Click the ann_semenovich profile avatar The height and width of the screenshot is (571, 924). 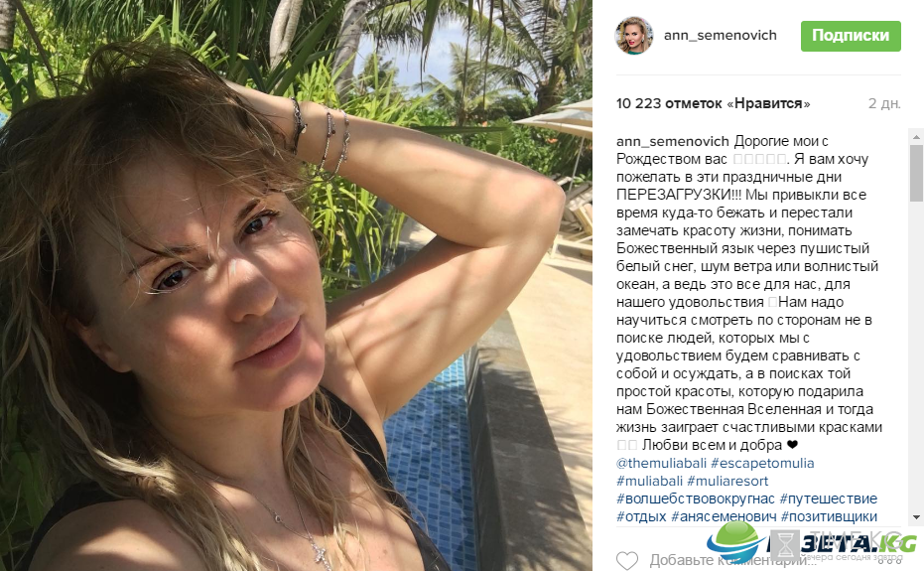[634, 36]
